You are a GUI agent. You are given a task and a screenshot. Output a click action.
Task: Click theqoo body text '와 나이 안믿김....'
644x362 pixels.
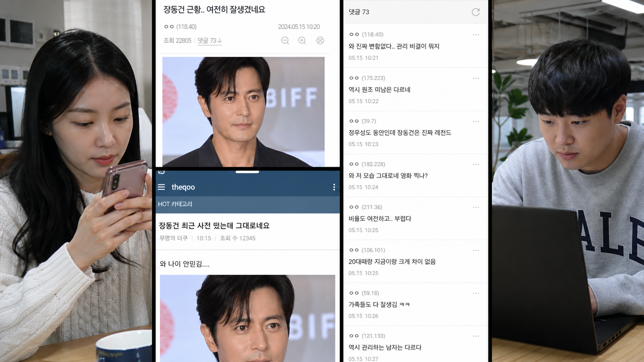pos(184,264)
